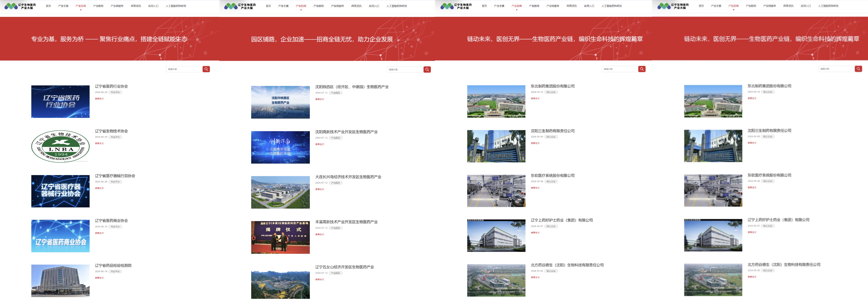Image resolution: width=868 pixels, height=302 pixels.
Task: Click 查看全文 under 沈阳铁西区 entry
Action: pyautogui.click(x=319, y=99)
